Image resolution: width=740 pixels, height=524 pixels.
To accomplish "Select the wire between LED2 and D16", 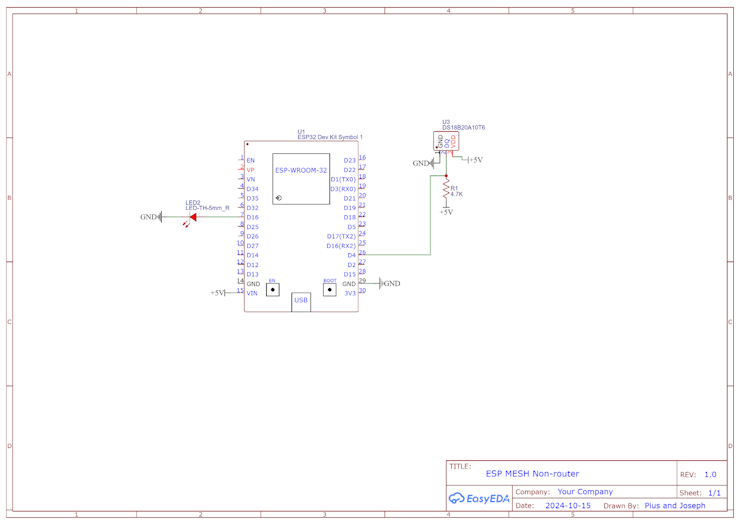I will click(x=219, y=217).
